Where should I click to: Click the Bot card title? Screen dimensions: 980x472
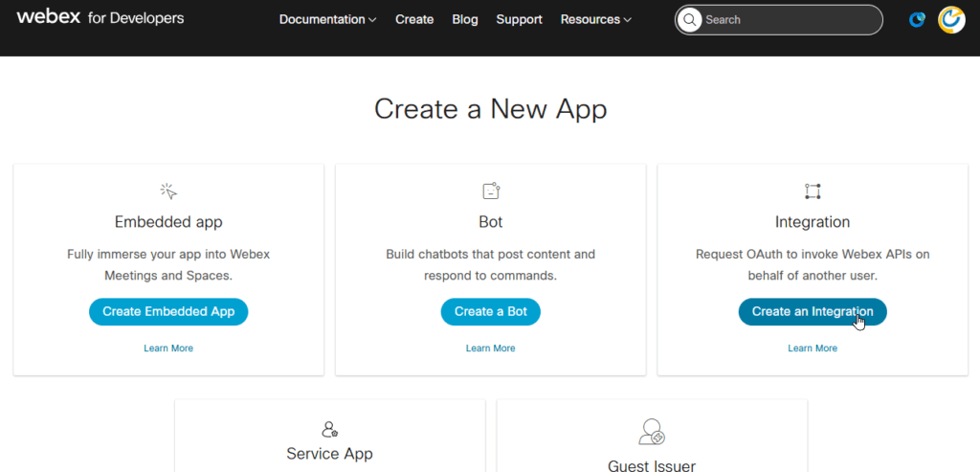tap(491, 222)
